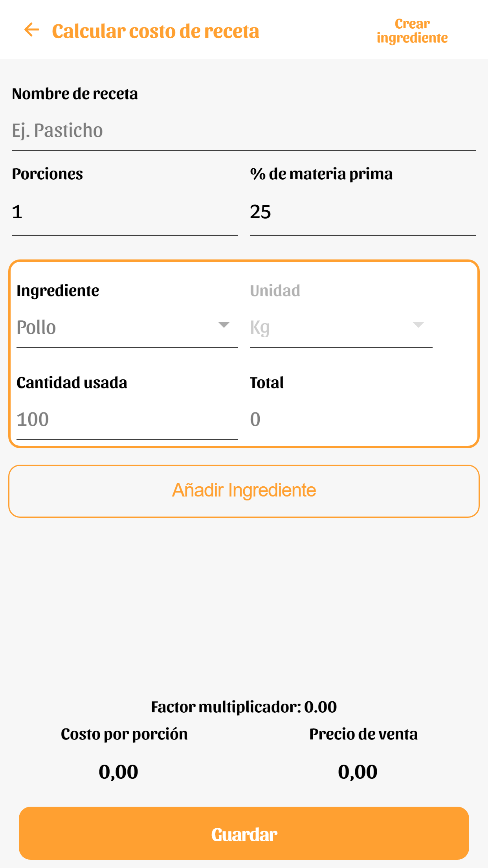This screenshot has width=488, height=868.
Task: Click the Ingrediente label heading
Action: (x=58, y=291)
